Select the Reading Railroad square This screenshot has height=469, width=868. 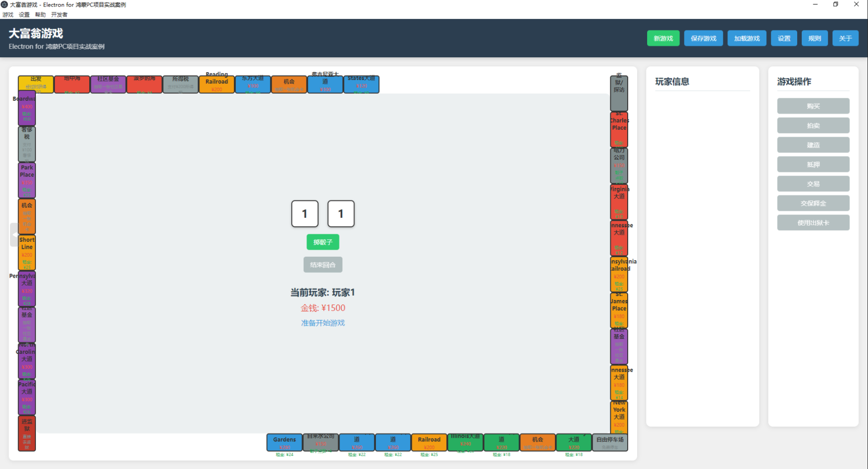(x=217, y=84)
